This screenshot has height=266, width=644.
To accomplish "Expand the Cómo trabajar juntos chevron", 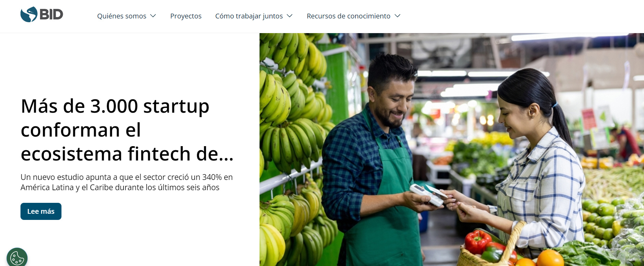I will click(290, 16).
